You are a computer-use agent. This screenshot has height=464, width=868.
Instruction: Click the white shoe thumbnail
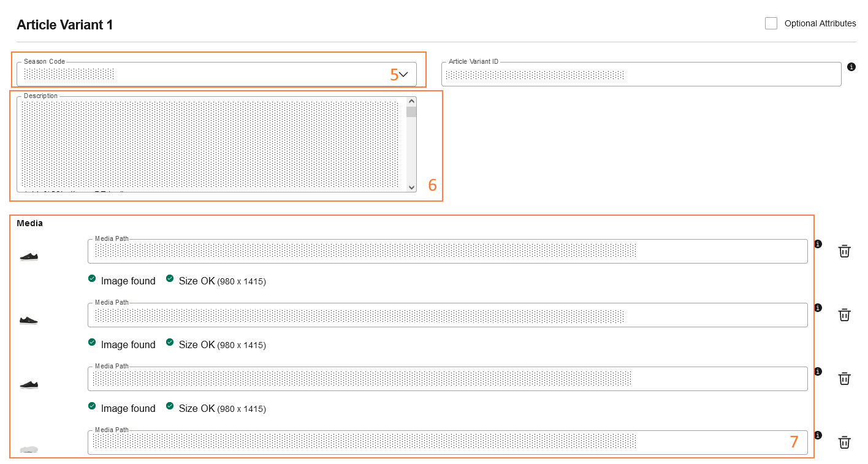pos(29,449)
